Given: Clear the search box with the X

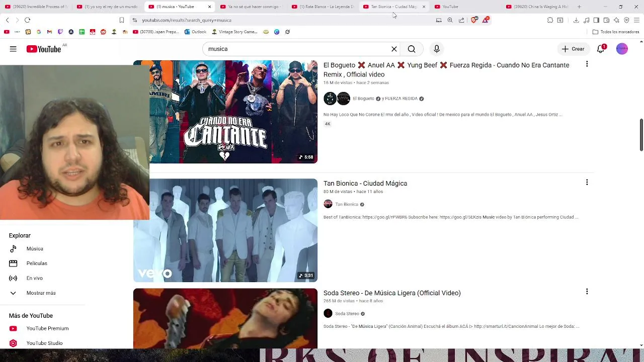Looking at the screenshot, I should pos(394,49).
